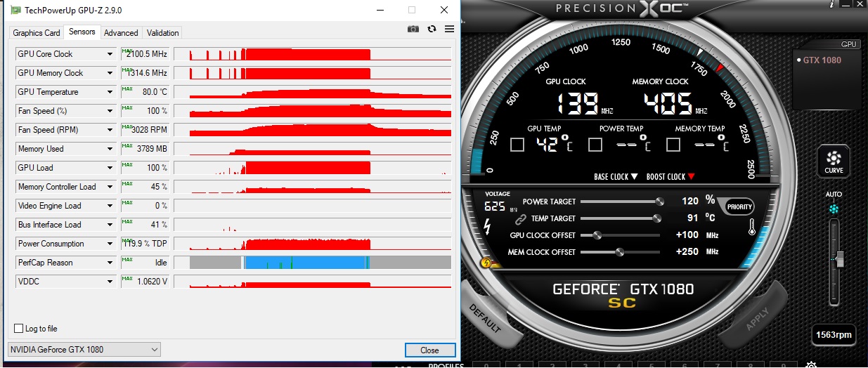Click the GPU Core Clock history graph
The image size is (868, 368).
(x=312, y=54)
